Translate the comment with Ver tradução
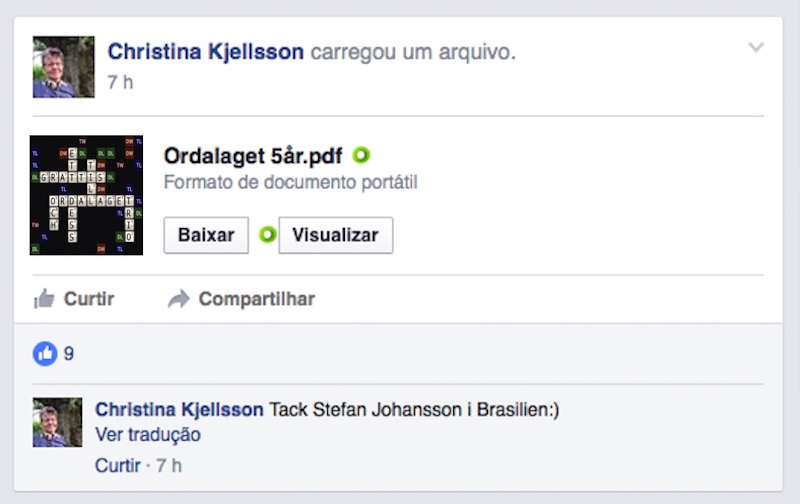The height and width of the screenshot is (504, 800). pos(148,435)
